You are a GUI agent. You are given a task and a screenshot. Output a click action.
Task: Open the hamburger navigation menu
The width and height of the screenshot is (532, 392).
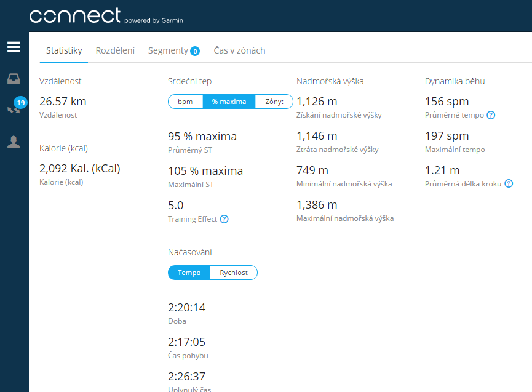click(14, 47)
